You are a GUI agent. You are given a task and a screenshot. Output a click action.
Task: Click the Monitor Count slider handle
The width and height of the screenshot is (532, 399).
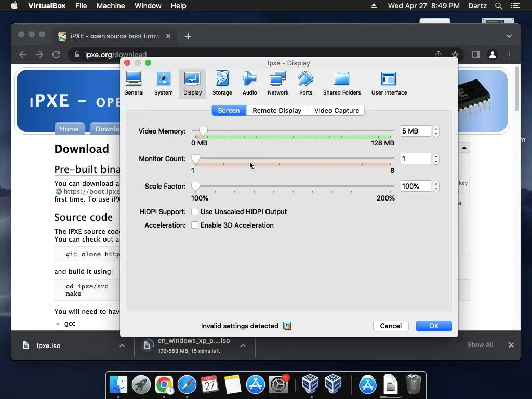coord(195,159)
